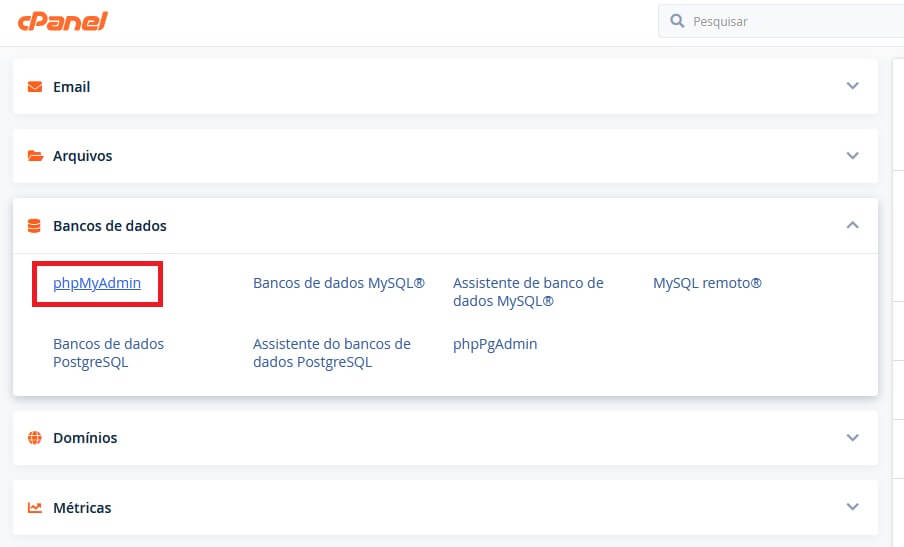The height and width of the screenshot is (547, 904).
Task: Click the Email section title
Action: [x=71, y=86]
